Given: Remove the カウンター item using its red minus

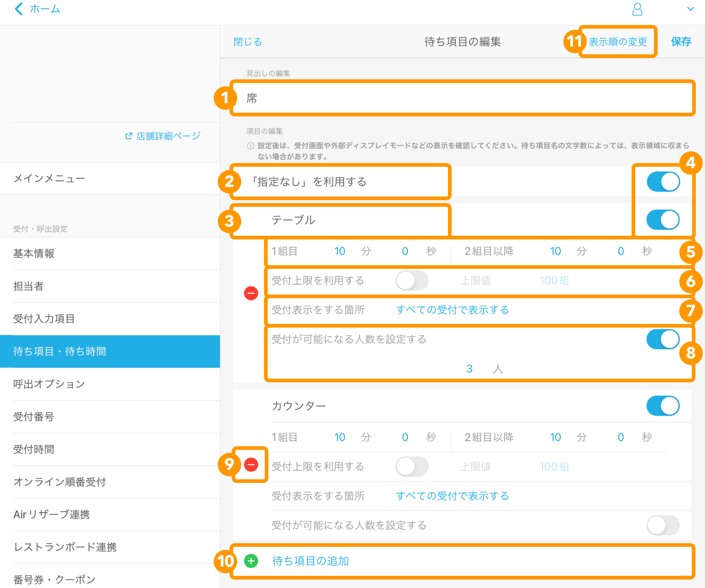Looking at the screenshot, I should pyautogui.click(x=251, y=465).
